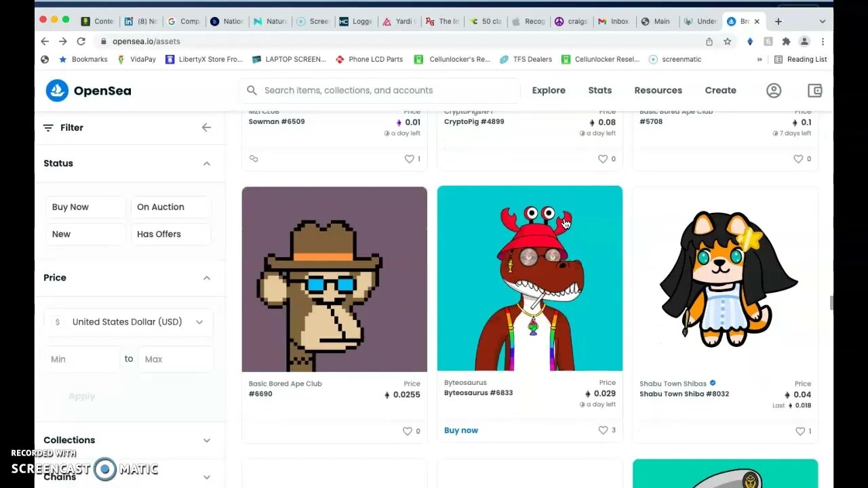Click the Max price field
The width and height of the screenshot is (868, 488).
pyautogui.click(x=176, y=359)
